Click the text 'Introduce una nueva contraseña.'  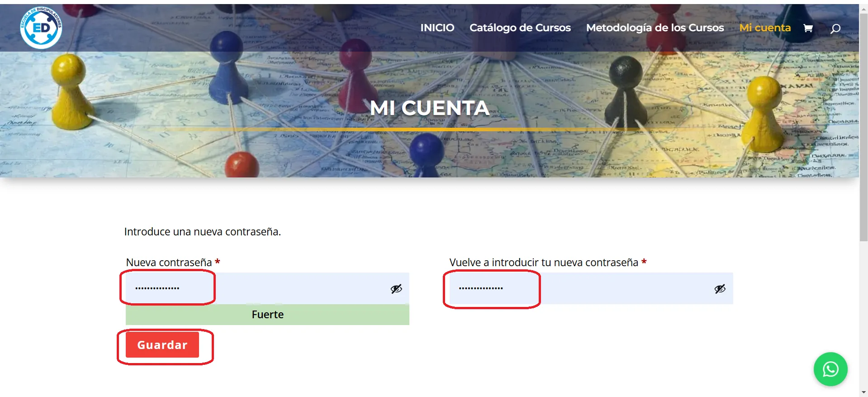click(x=203, y=232)
